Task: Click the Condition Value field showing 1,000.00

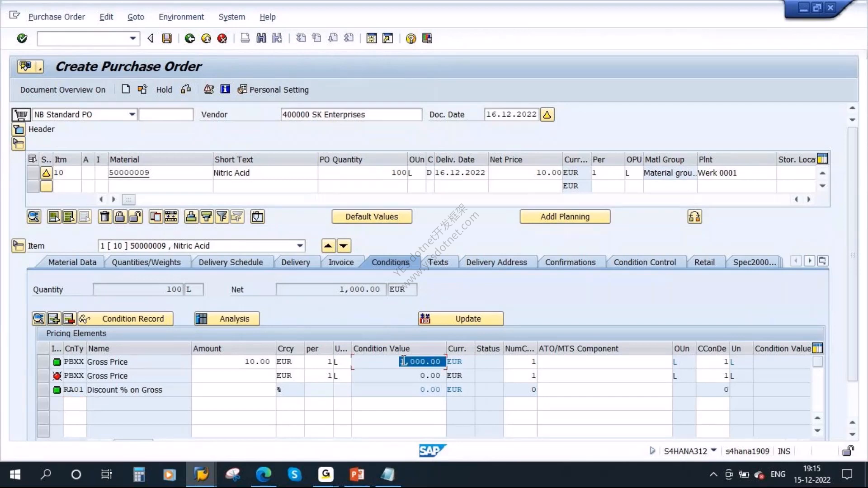Action: tap(399, 362)
